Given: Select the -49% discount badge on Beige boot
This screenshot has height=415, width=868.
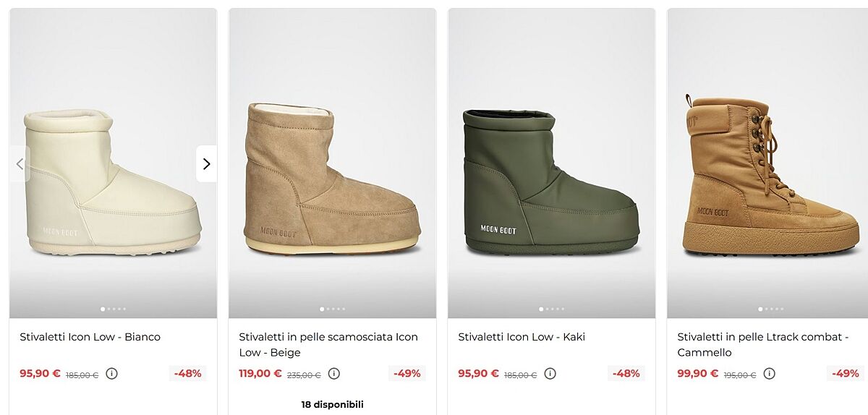Looking at the screenshot, I should click(x=407, y=374).
